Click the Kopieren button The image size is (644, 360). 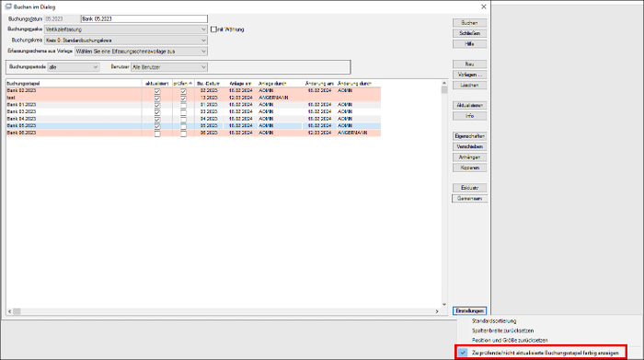[x=469, y=168]
